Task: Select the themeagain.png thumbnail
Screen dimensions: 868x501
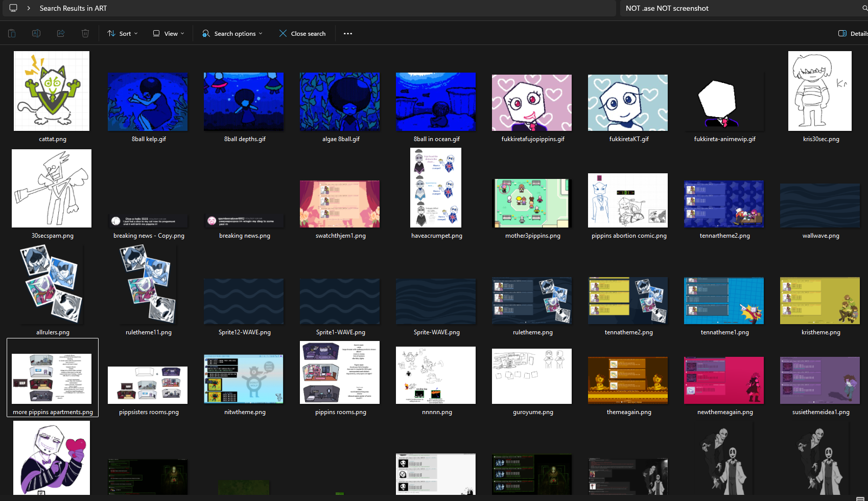Action: click(628, 380)
